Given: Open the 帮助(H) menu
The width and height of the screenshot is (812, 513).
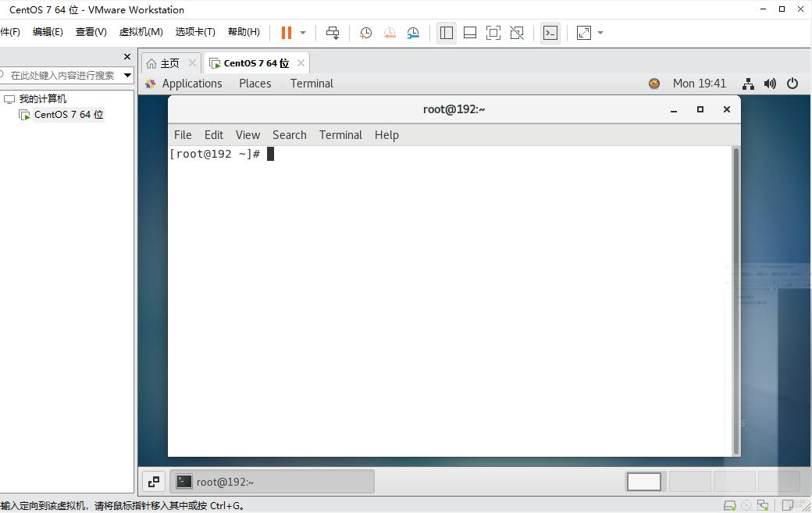Looking at the screenshot, I should click(x=244, y=32).
